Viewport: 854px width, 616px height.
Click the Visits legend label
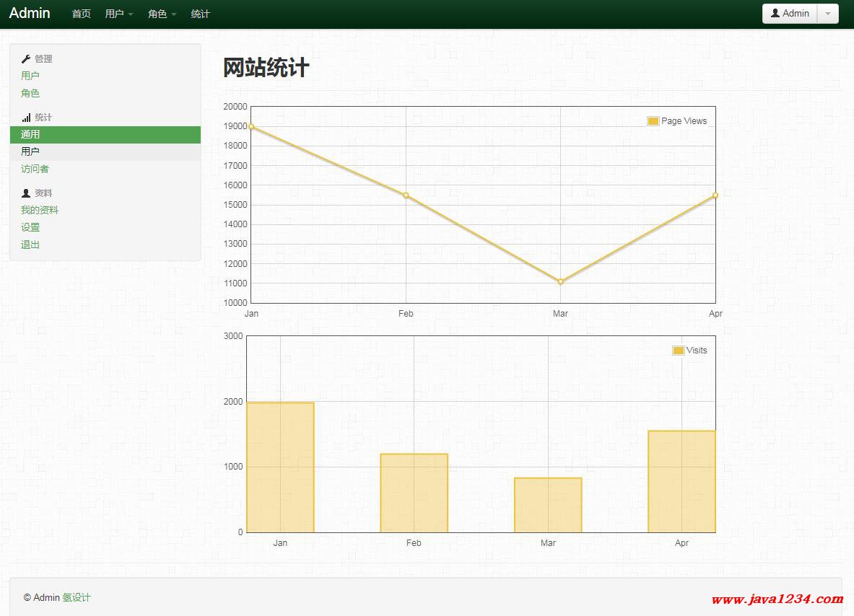coord(697,351)
